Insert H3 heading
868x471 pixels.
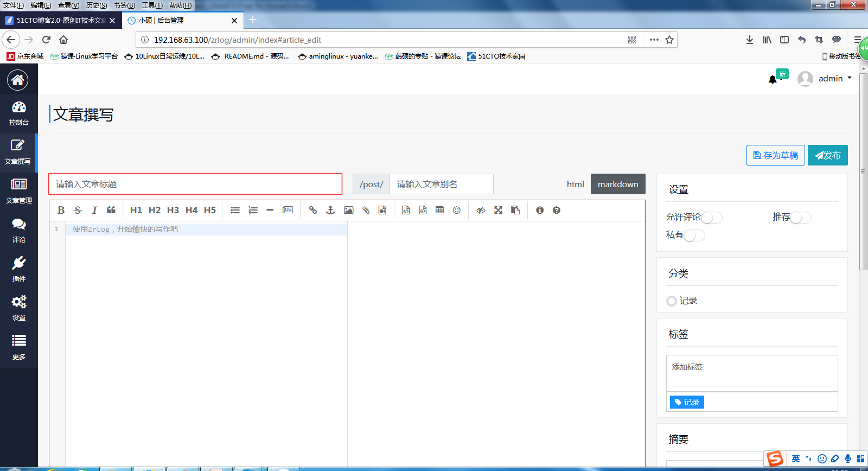pyautogui.click(x=173, y=210)
